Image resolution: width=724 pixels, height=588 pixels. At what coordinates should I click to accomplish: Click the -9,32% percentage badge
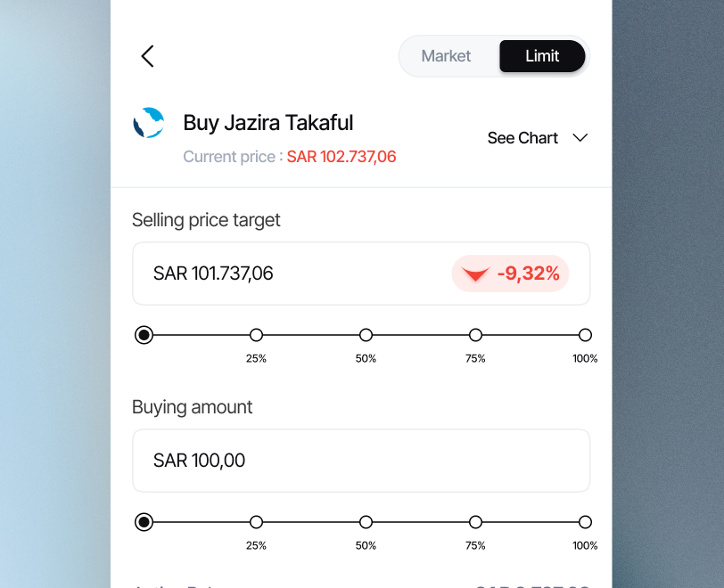pos(511,274)
